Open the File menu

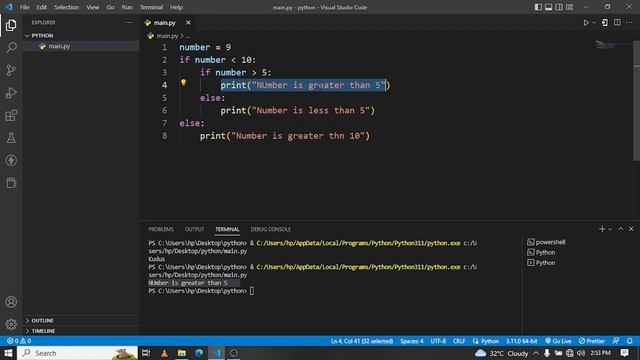[24, 7]
